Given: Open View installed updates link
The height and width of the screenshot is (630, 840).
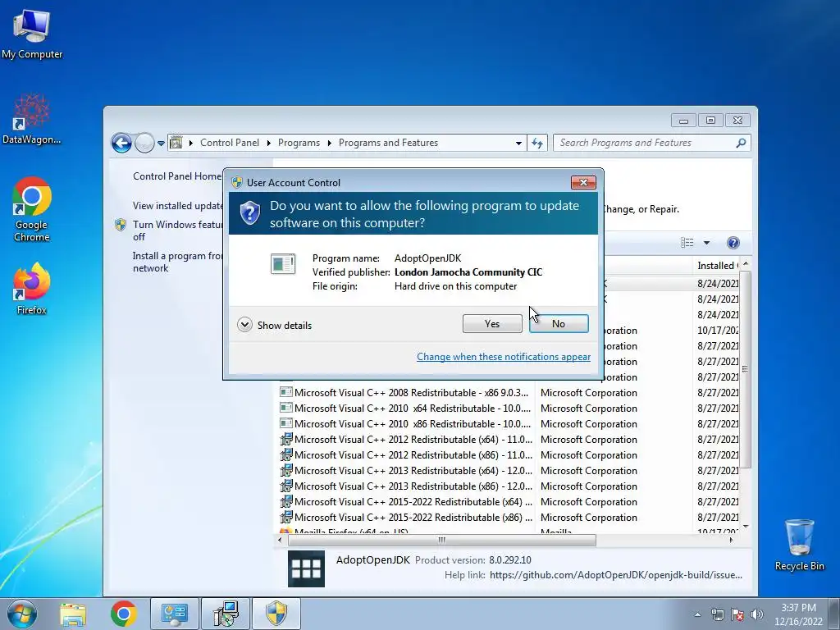Looking at the screenshot, I should point(178,206).
